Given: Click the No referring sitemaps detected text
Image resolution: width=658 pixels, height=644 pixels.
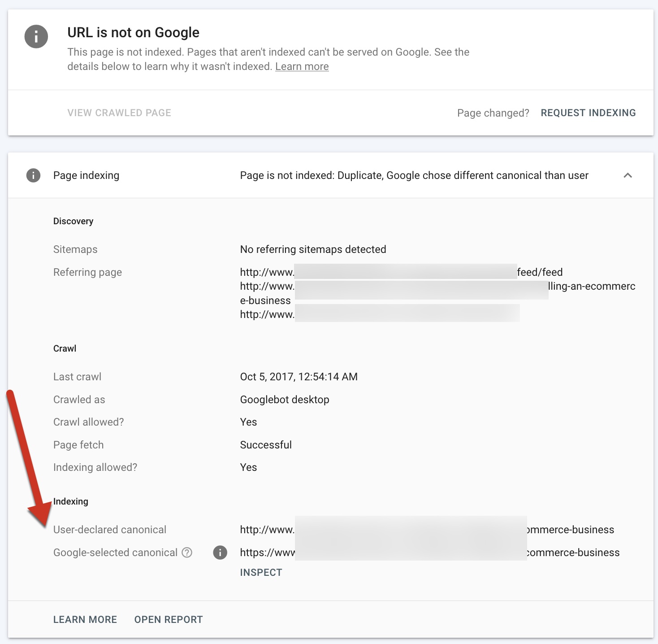Looking at the screenshot, I should point(313,249).
